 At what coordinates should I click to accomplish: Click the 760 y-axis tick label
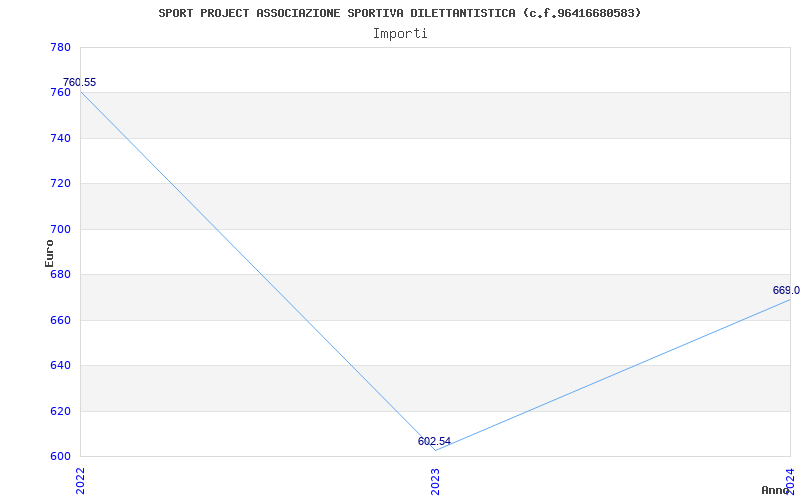[60, 93]
